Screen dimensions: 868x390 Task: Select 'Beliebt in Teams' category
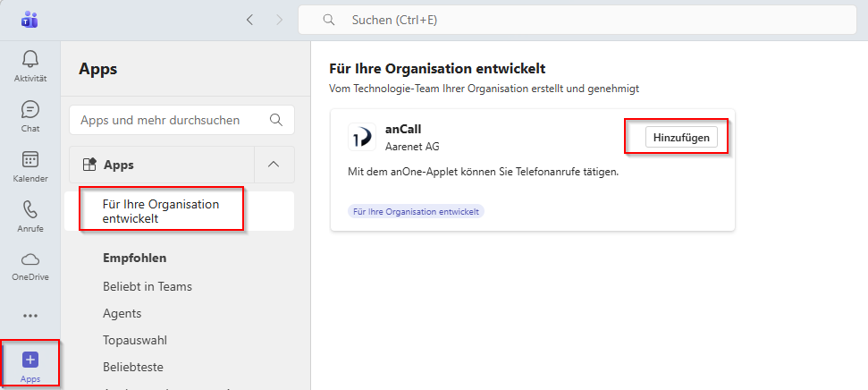coord(147,286)
